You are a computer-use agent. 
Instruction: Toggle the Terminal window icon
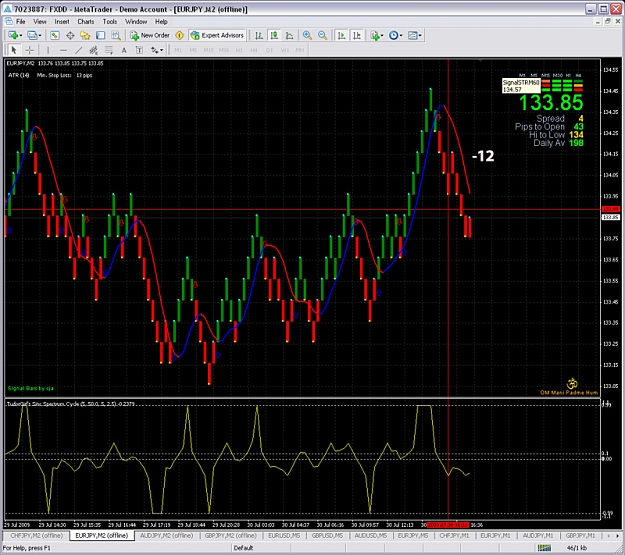pos(100,35)
